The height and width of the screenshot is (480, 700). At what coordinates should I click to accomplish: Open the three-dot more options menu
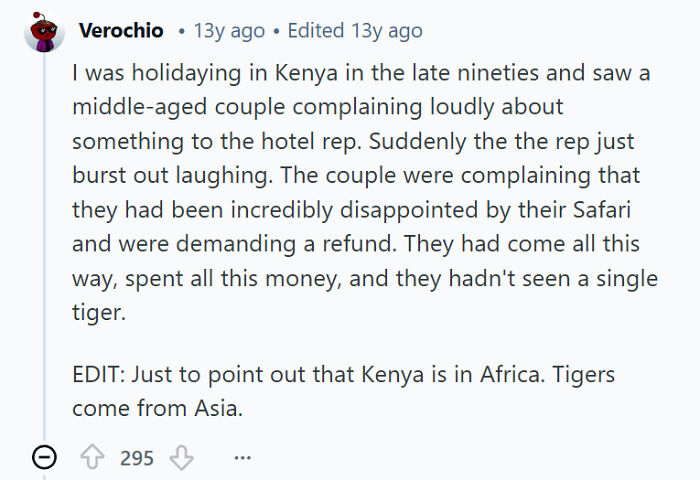coord(242,458)
